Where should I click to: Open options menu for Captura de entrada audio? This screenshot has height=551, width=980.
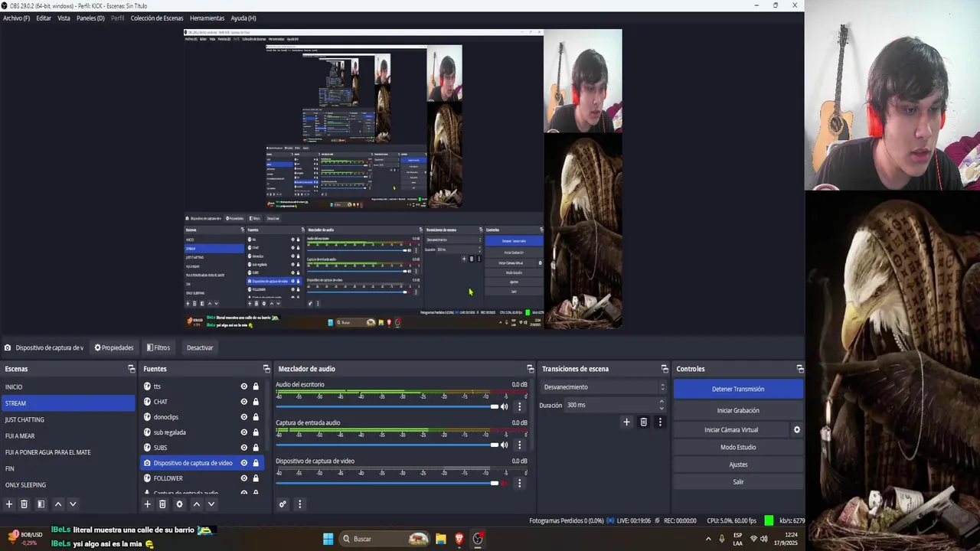click(x=519, y=445)
